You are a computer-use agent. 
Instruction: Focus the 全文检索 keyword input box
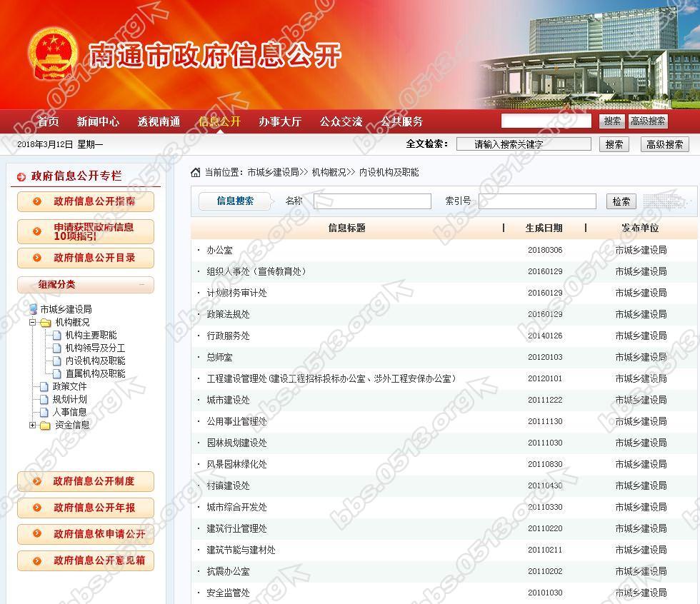pos(524,144)
